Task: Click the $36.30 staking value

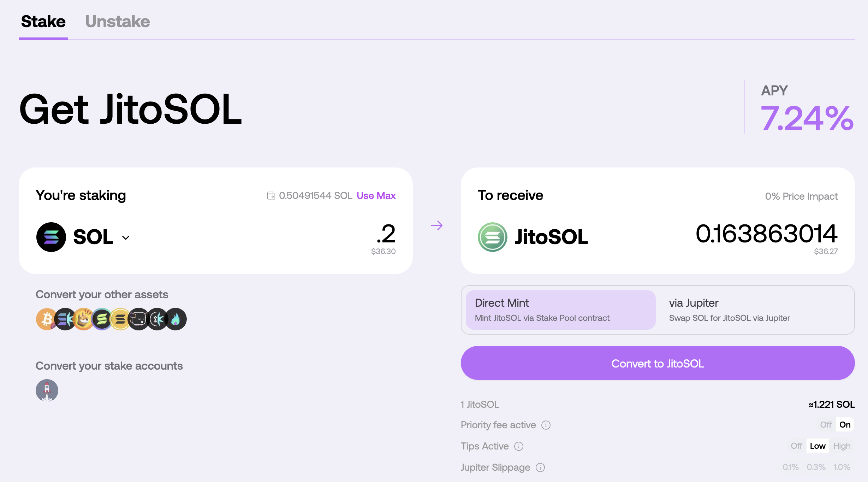Action: coord(383,251)
